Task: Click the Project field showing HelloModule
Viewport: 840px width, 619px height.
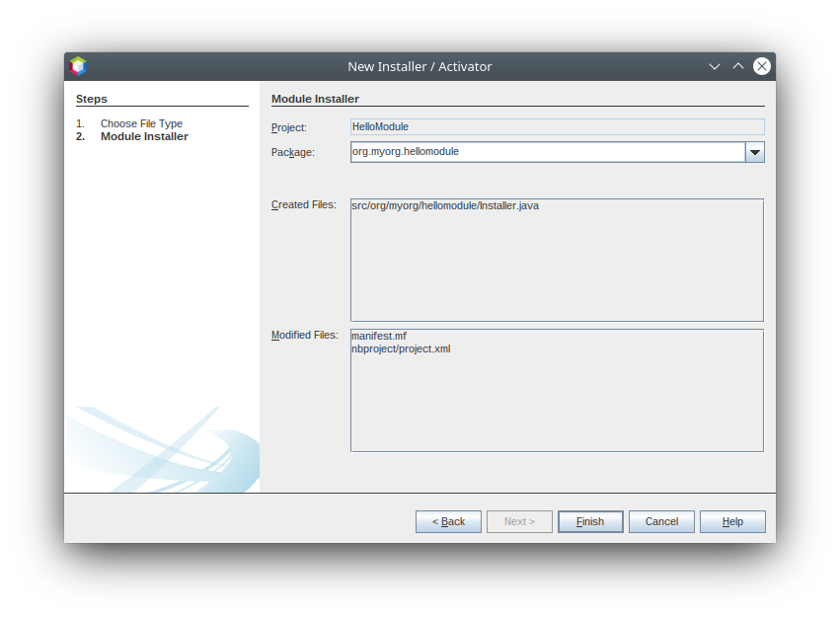Action: 557,126
